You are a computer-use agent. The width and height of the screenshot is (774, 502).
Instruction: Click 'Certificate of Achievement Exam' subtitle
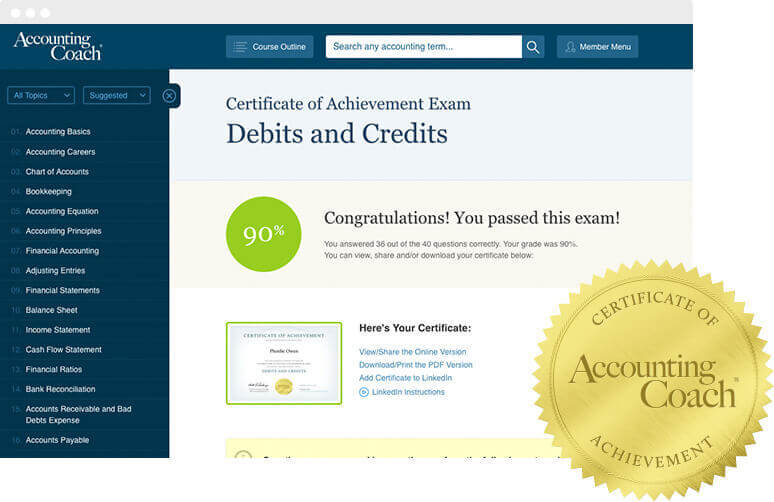(348, 104)
